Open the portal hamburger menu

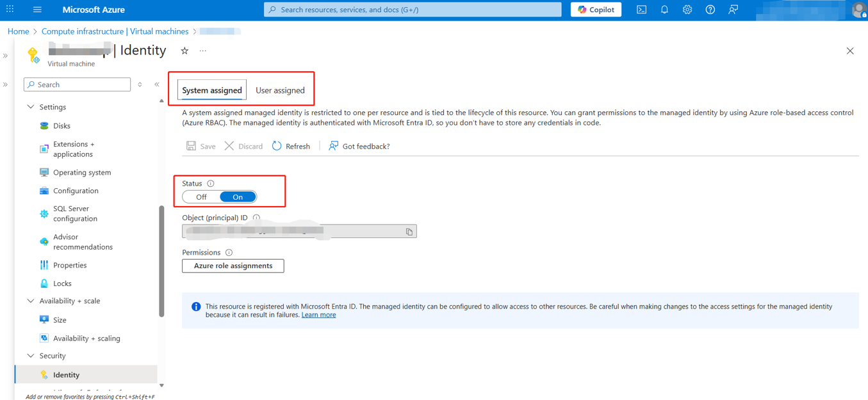click(x=37, y=10)
